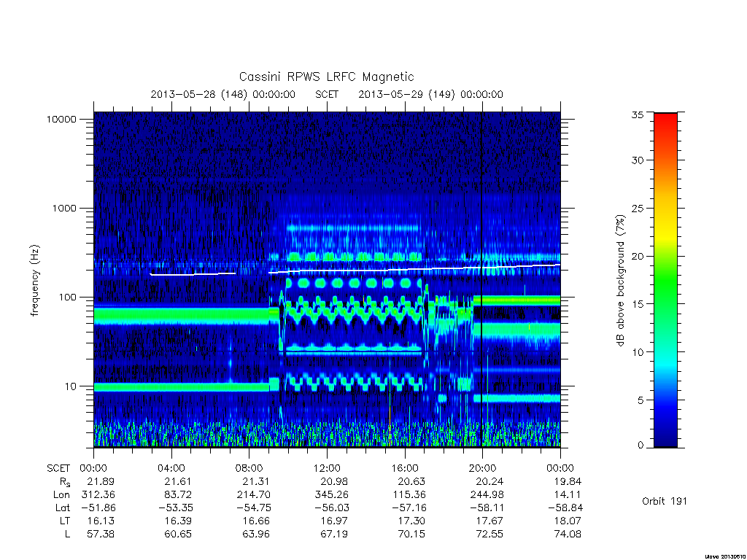Click the longitude value 14.11
The width and height of the screenshot is (747, 560).
pos(568,495)
